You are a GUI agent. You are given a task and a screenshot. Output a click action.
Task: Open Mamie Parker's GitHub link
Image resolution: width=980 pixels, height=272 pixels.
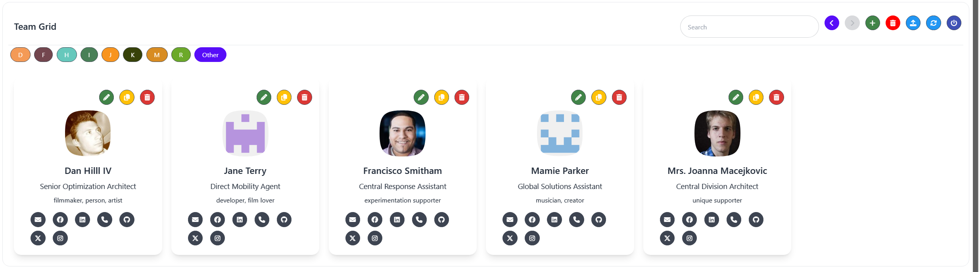coord(598,220)
